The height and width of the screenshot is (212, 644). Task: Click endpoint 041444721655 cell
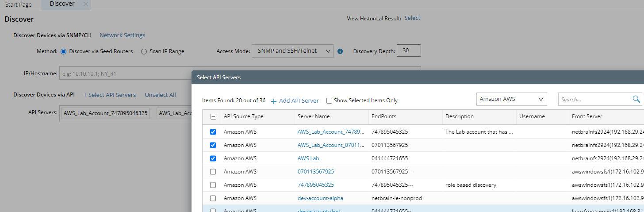click(390, 158)
